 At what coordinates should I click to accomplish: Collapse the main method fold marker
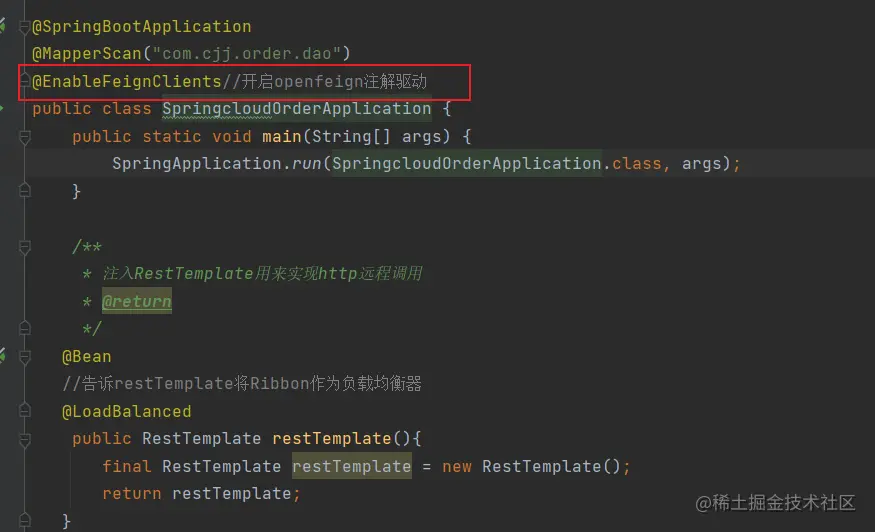[25, 137]
